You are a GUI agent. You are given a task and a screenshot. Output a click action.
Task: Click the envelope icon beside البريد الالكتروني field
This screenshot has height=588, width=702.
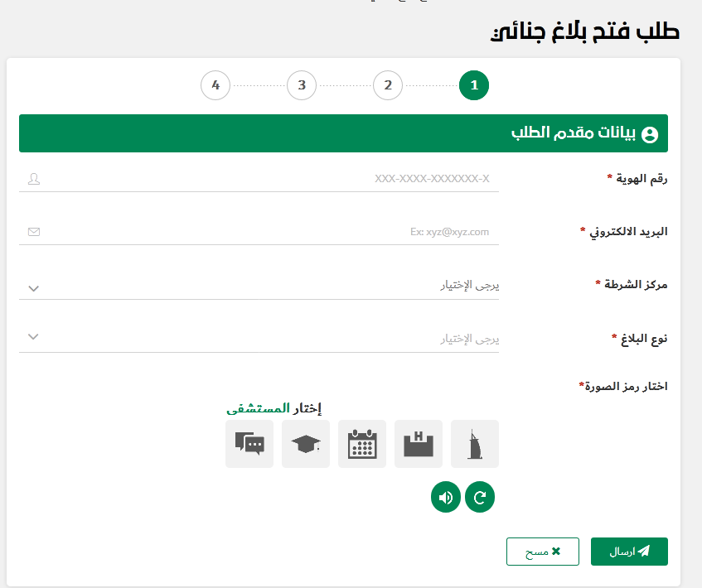[34, 231]
